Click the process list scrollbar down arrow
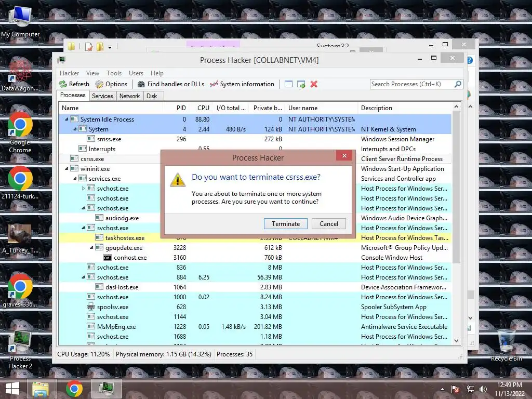This screenshot has height=399, width=532. tap(456, 341)
